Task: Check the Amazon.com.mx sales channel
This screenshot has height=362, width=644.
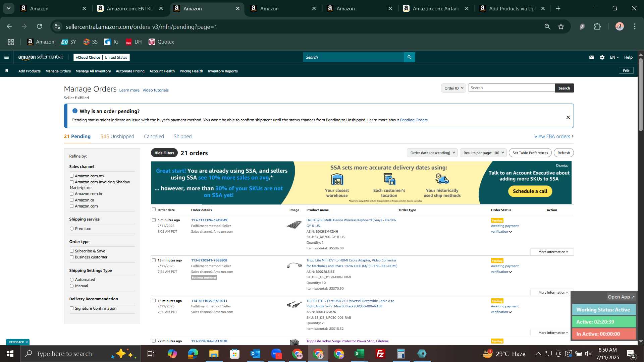Action: (71, 176)
